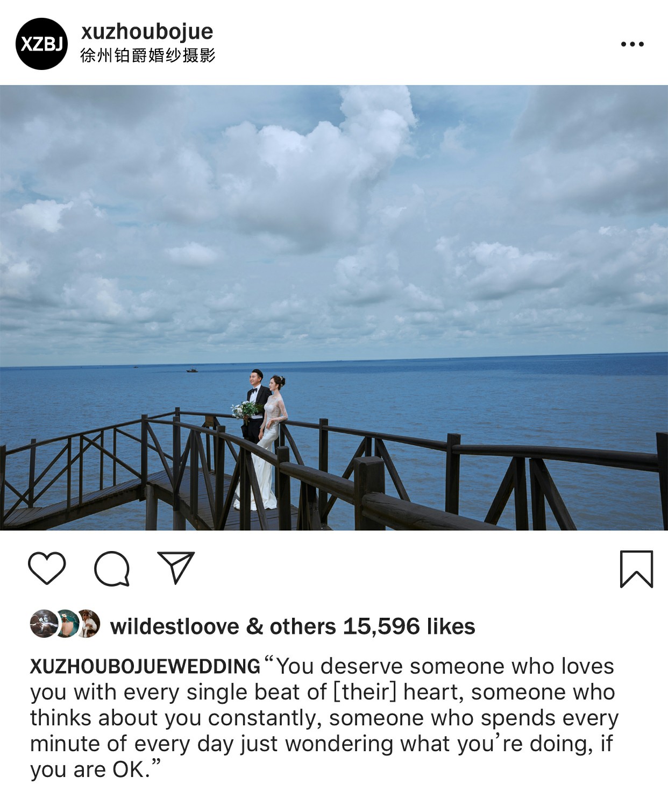Tap the third liker avatar thumbnail
The height and width of the screenshot is (812, 668).
88,624
